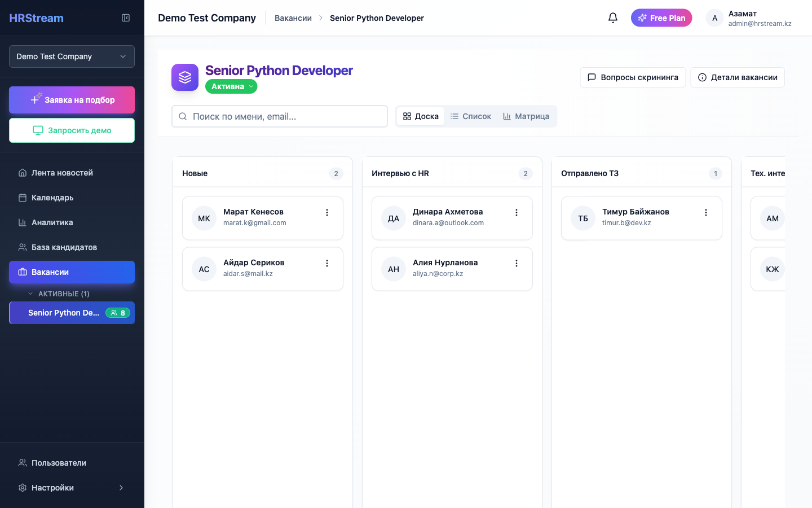Switch to the Матрица view tab
812x508 pixels.
[526, 116]
